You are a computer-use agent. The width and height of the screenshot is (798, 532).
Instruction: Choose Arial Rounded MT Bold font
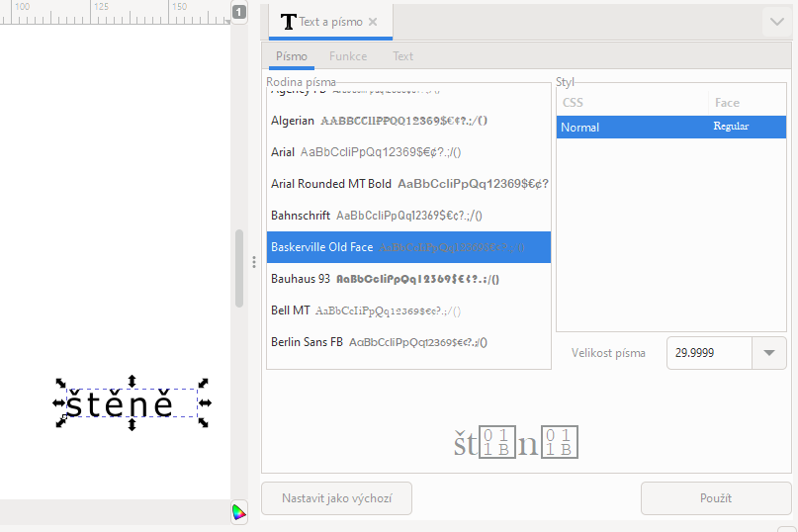tap(408, 184)
